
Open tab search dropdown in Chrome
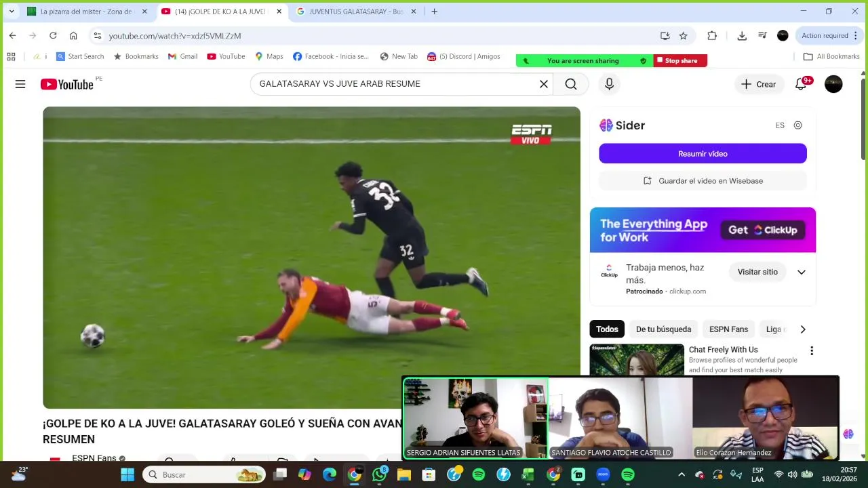click(x=12, y=12)
